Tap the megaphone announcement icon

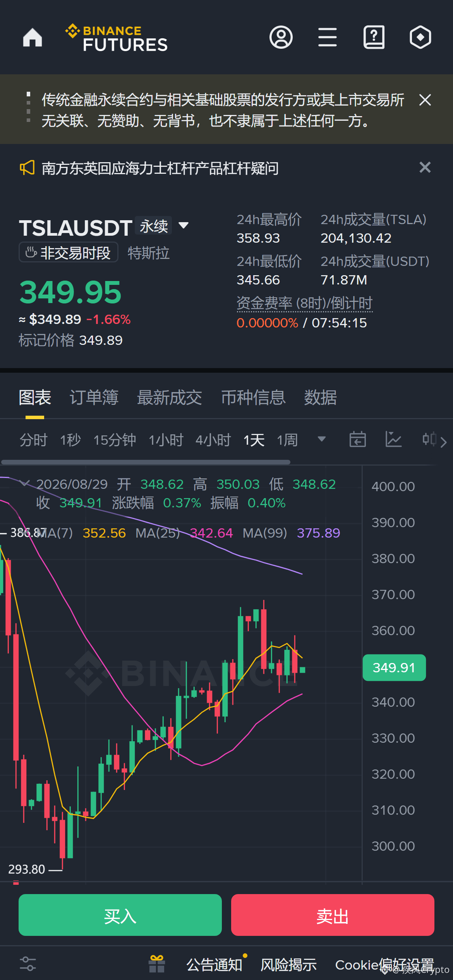point(27,168)
